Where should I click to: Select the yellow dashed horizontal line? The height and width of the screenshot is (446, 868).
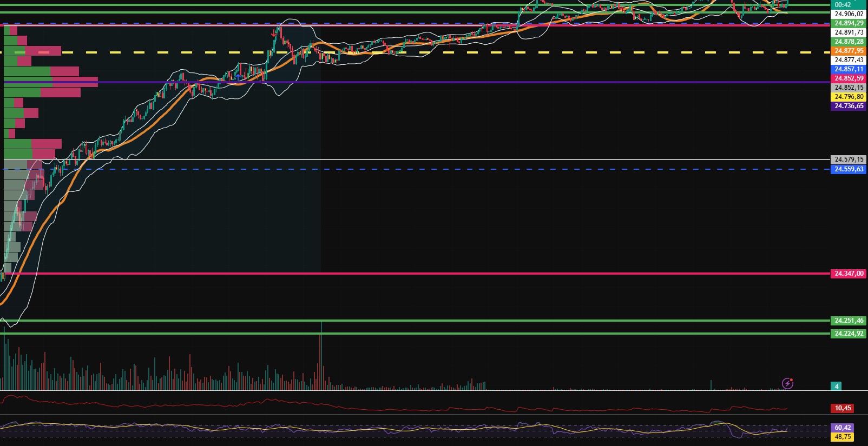(433, 52)
